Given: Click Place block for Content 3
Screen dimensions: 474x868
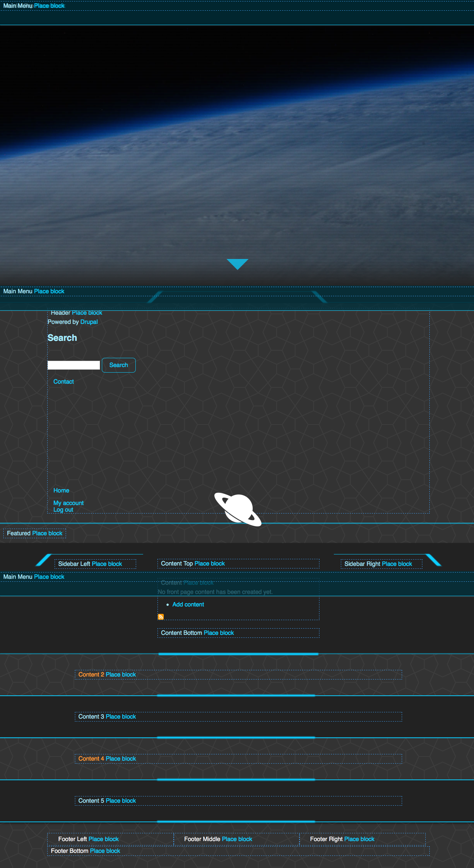Looking at the screenshot, I should tap(121, 716).
